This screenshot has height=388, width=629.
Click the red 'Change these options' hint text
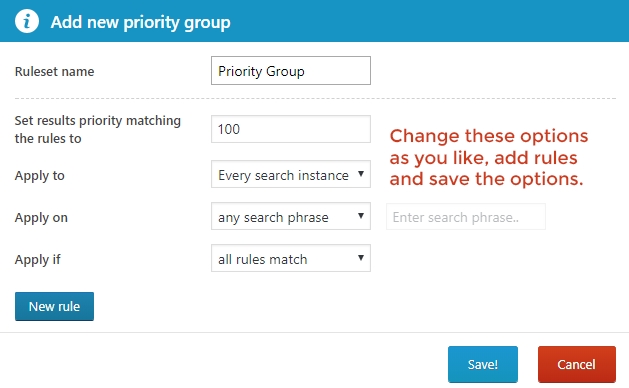point(489,136)
